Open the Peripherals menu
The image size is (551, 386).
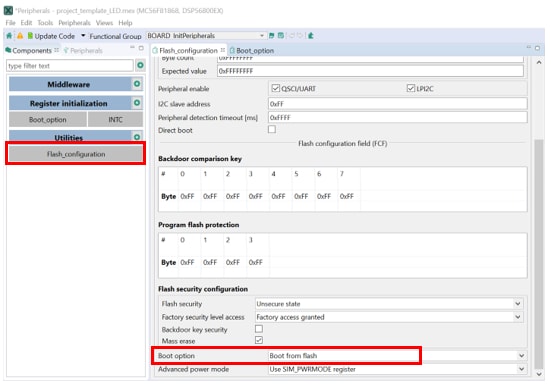click(74, 23)
